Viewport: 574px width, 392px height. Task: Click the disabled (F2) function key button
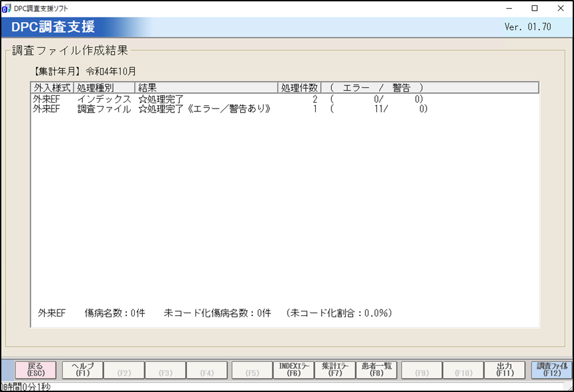coord(124,370)
